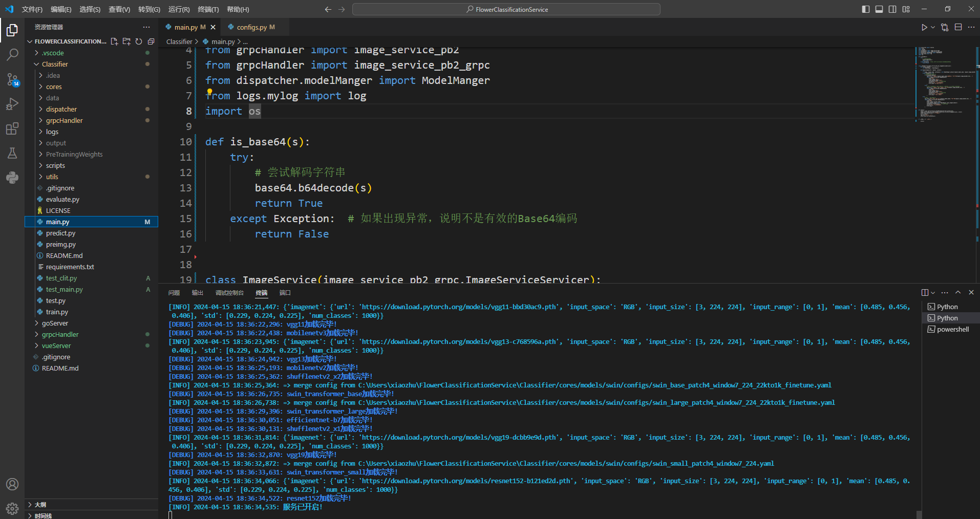This screenshot has width=980, height=519.
Task: Open the Explorer view in activity bar
Action: coord(12,30)
